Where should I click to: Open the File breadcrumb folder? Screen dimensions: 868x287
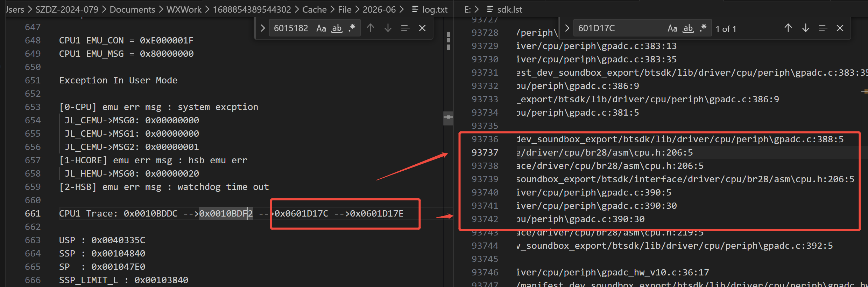pos(345,9)
